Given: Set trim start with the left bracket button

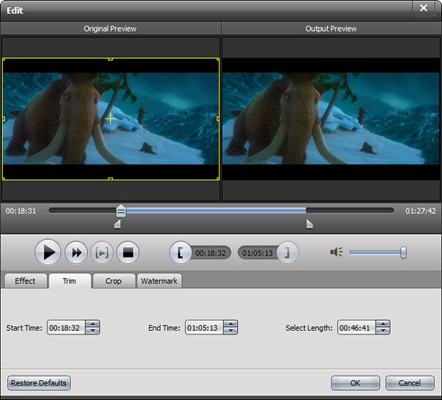Looking at the screenshot, I should tap(180, 252).
